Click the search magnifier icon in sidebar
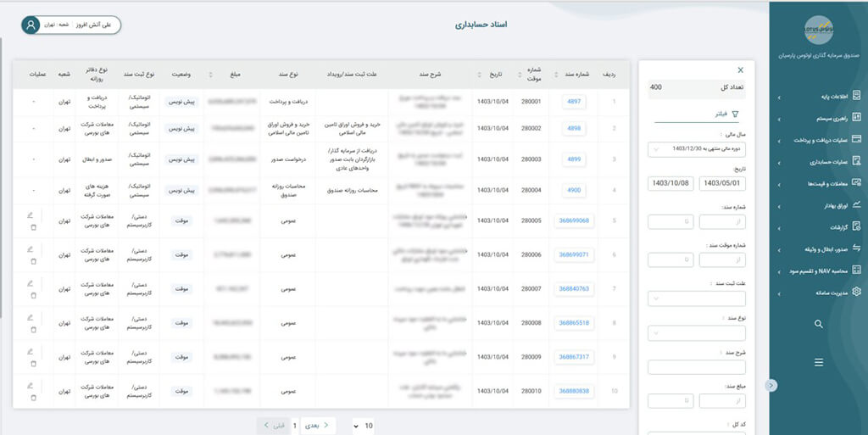The width and height of the screenshot is (868, 435). 818,324
